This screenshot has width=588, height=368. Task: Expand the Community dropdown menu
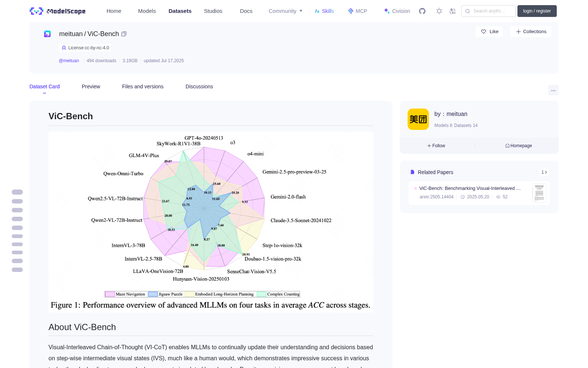[286, 11]
